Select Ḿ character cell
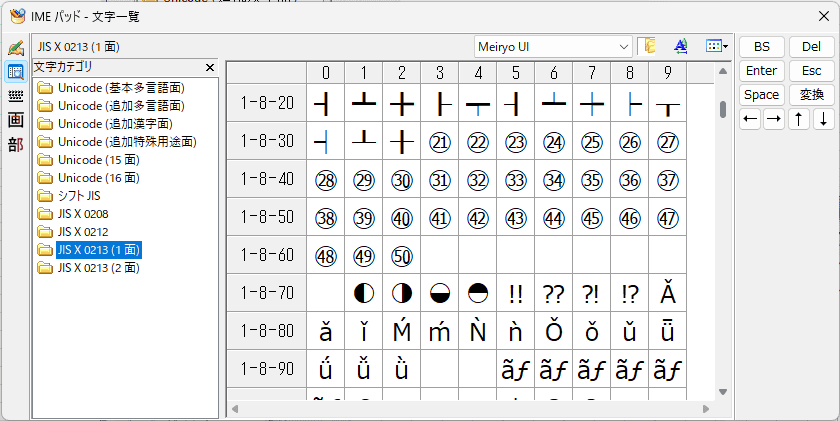 tap(402, 331)
